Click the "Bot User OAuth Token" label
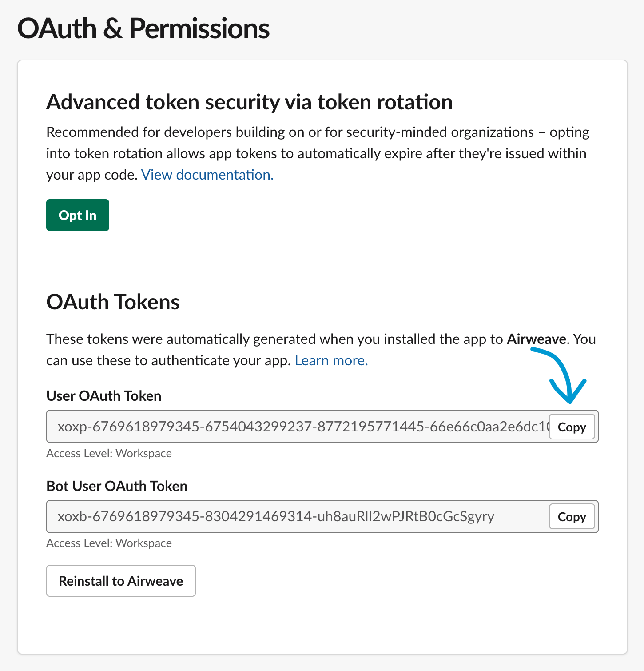 pyautogui.click(x=116, y=486)
